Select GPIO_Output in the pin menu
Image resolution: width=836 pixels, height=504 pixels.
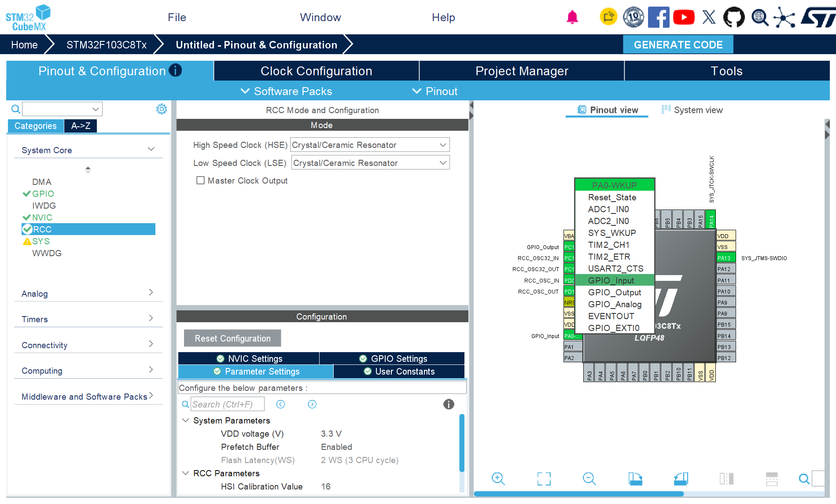(x=615, y=292)
